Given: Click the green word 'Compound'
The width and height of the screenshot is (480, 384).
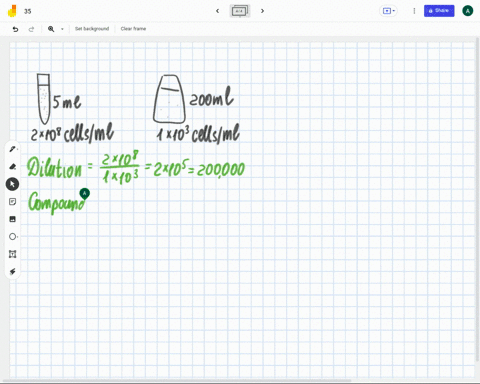Looking at the screenshot, I should tap(56, 202).
